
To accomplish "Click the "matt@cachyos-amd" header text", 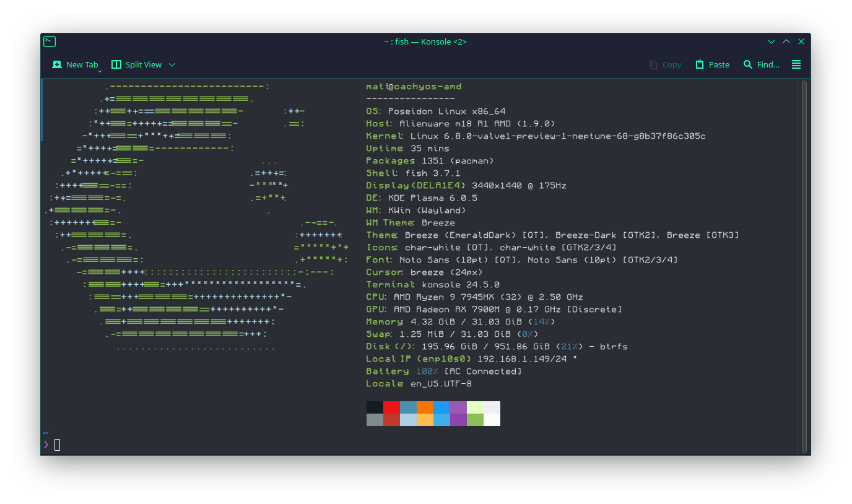I will tap(414, 87).
